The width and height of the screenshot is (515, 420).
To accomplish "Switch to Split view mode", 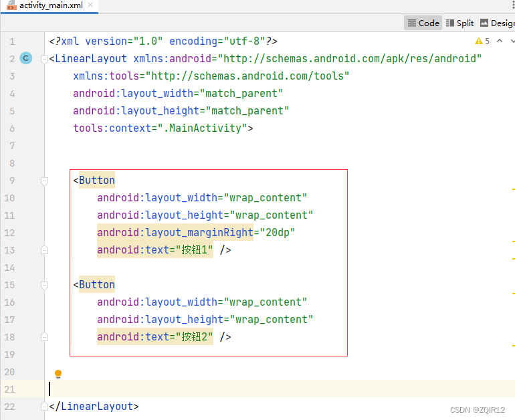I will [460, 23].
